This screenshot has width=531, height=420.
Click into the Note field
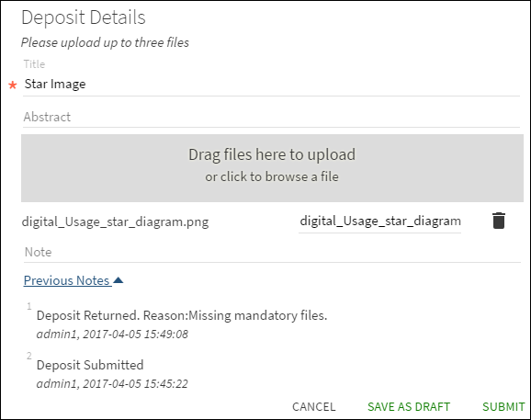(x=272, y=252)
